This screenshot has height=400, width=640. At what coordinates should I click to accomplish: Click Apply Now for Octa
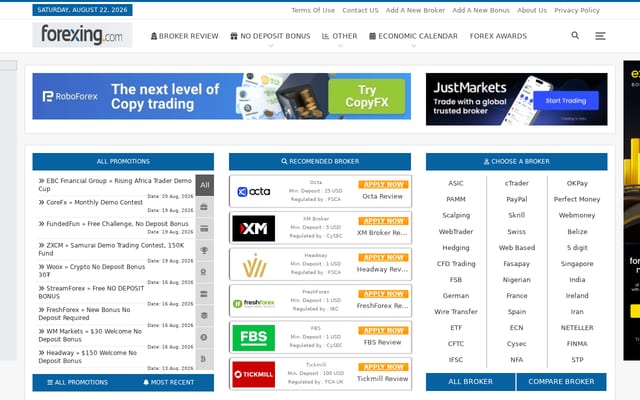tap(383, 184)
